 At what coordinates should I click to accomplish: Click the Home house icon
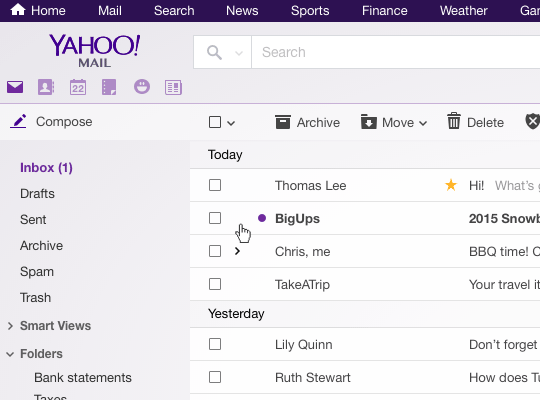18,10
